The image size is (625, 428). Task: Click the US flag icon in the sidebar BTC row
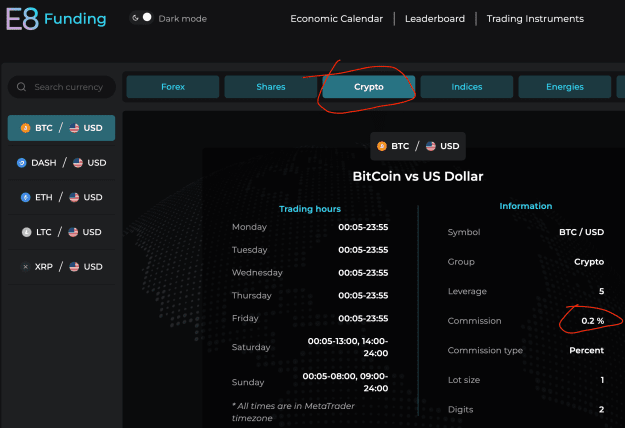point(74,128)
